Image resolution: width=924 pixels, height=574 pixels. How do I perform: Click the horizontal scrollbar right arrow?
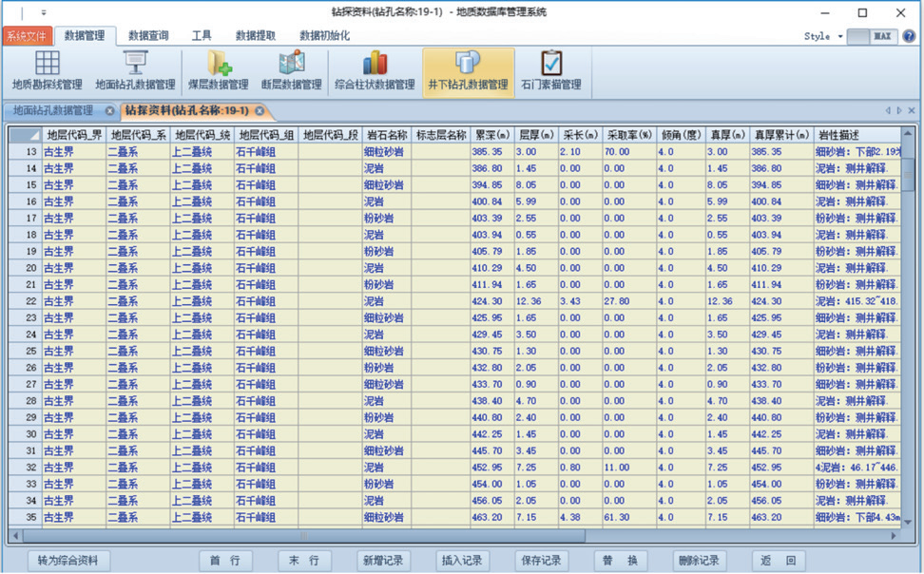point(894,536)
